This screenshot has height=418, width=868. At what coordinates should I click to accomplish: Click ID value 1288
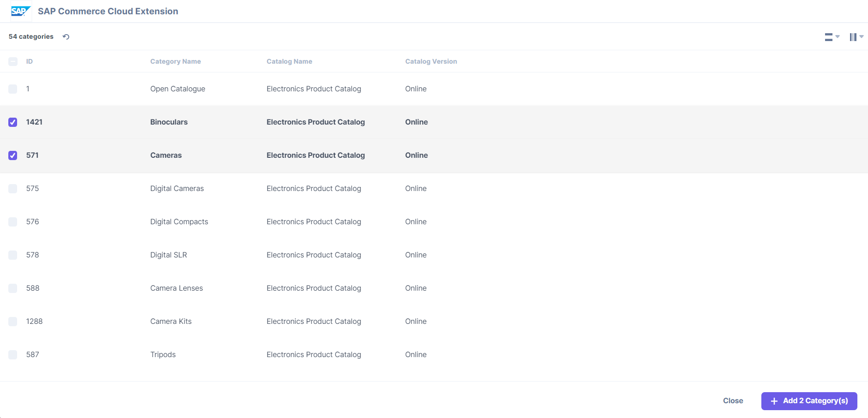(34, 322)
